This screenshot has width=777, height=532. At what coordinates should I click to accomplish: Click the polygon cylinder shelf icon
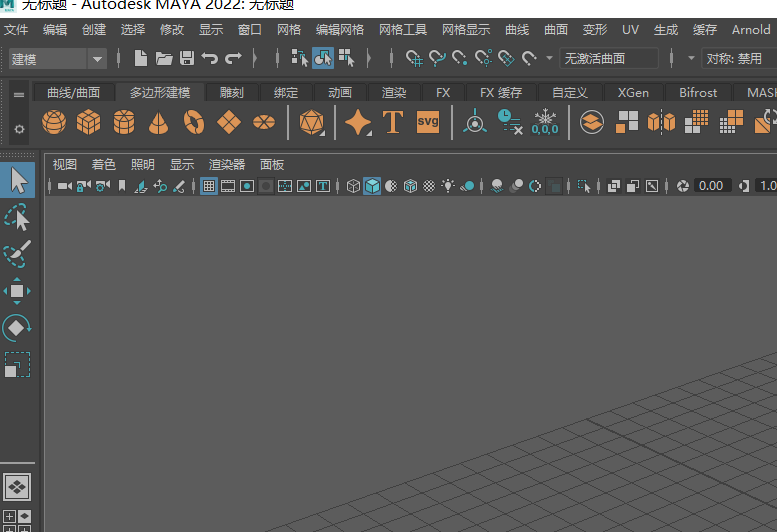click(x=124, y=123)
